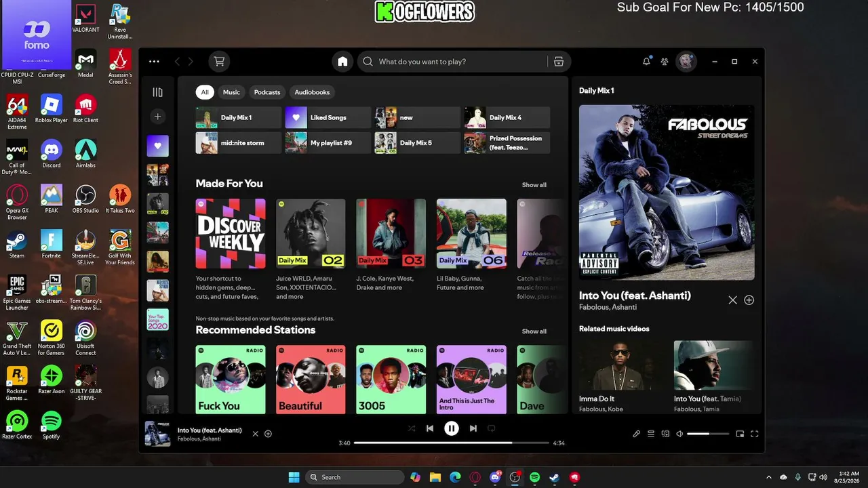Image resolution: width=868 pixels, height=488 pixels.
Task: Open 'And This is Just The Intro' radio
Action: coord(471,380)
